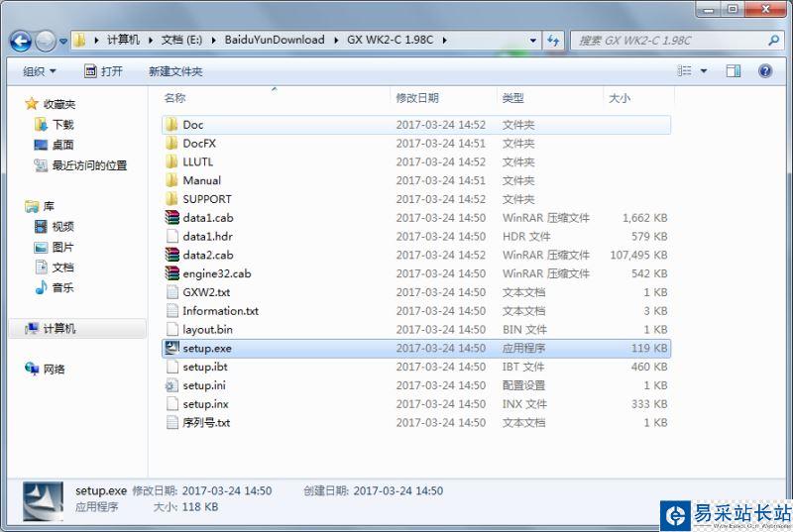
Task: Select 计算机 in the address breadcrumb
Action: pos(123,40)
